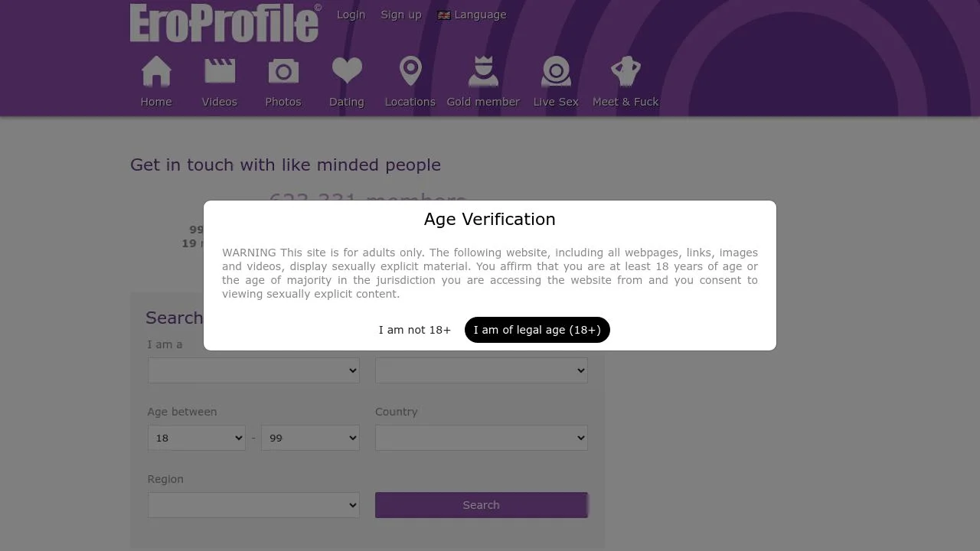
Task: Open the Language flag selector
Action: pyautogui.click(x=472, y=15)
